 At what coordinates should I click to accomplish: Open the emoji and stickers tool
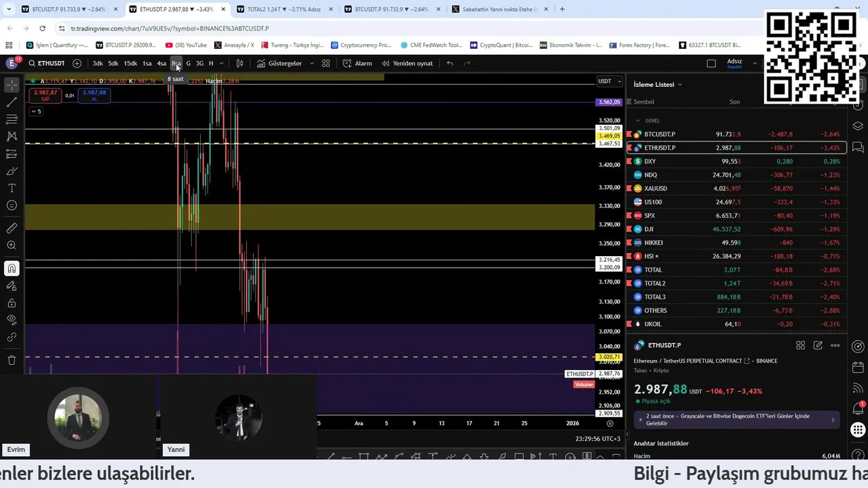click(x=12, y=205)
